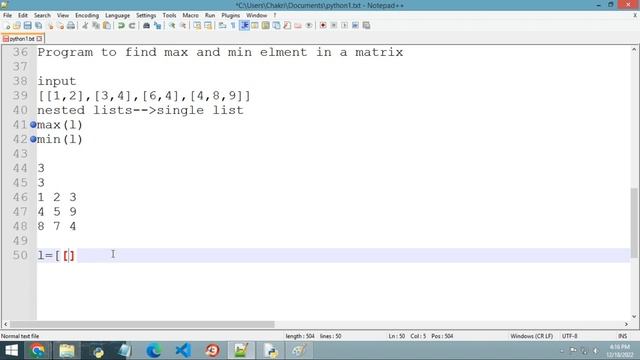Close the python1.txt tab

click(x=39, y=39)
